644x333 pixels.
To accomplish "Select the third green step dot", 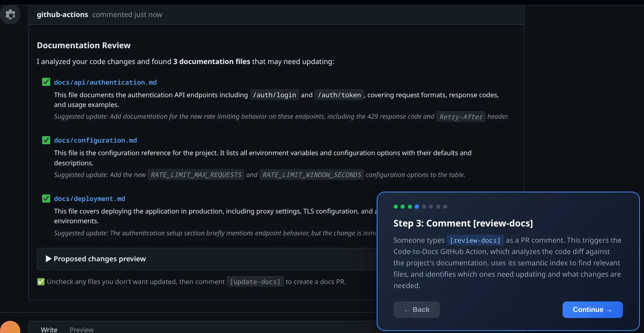I will tap(410, 207).
